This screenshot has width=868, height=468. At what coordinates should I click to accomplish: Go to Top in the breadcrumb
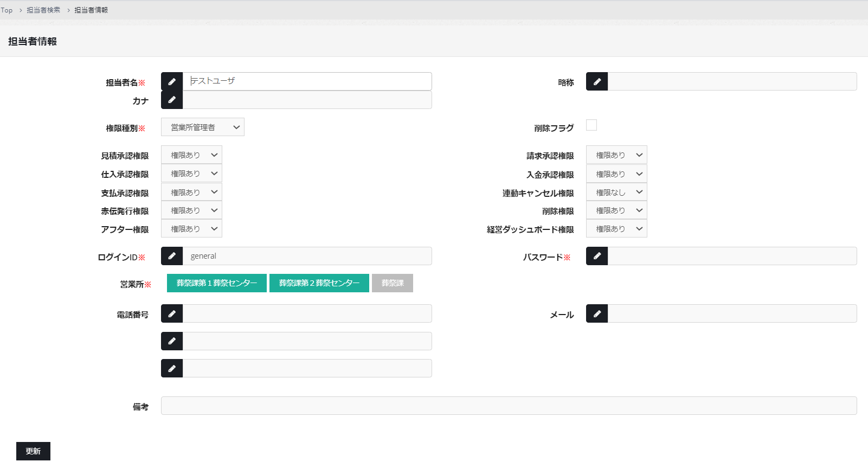coord(7,10)
